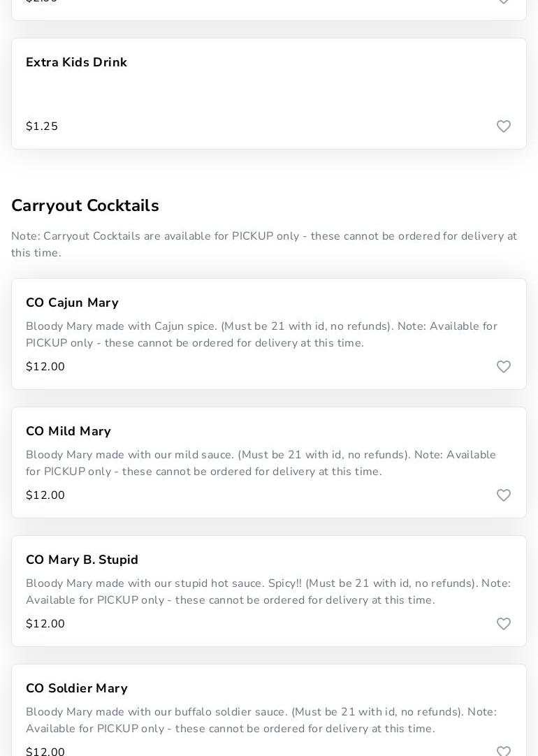Add CO Mild Mary to favorites
This screenshot has width=538, height=756.
point(504,495)
